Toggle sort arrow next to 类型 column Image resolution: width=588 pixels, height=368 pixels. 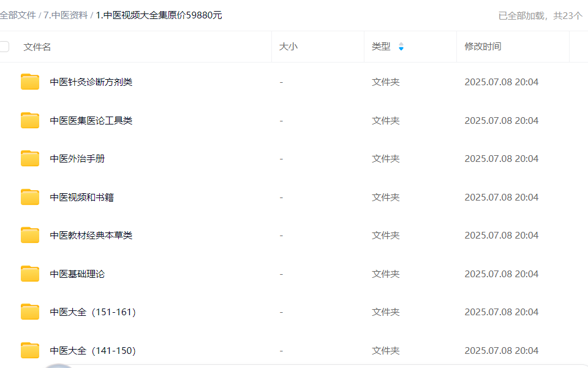coord(401,47)
